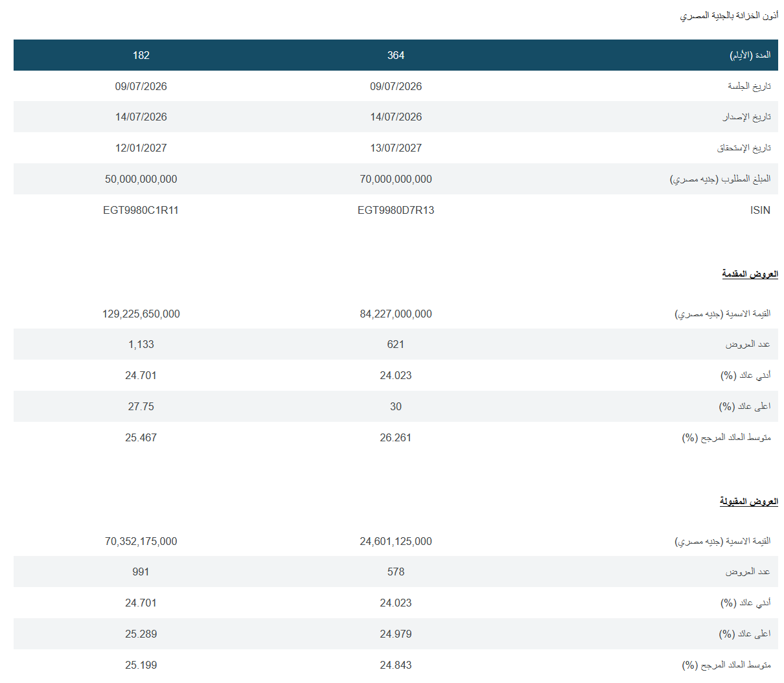Select accepted face value 70,352,175,000

pos(141,541)
